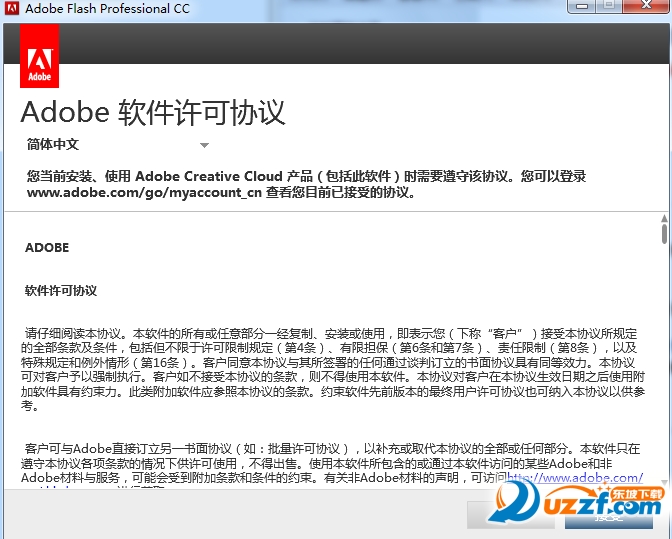Click the paragraph starting with 请仔细阅读本协议
Image resolution: width=672 pixels, height=539 pixels.
tap(333, 370)
